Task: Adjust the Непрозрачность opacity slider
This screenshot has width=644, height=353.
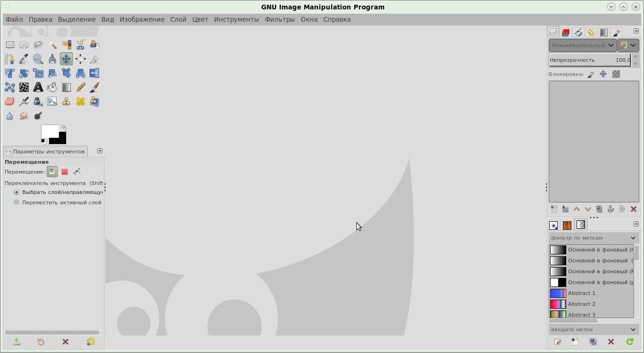Action: pyautogui.click(x=590, y=60)
